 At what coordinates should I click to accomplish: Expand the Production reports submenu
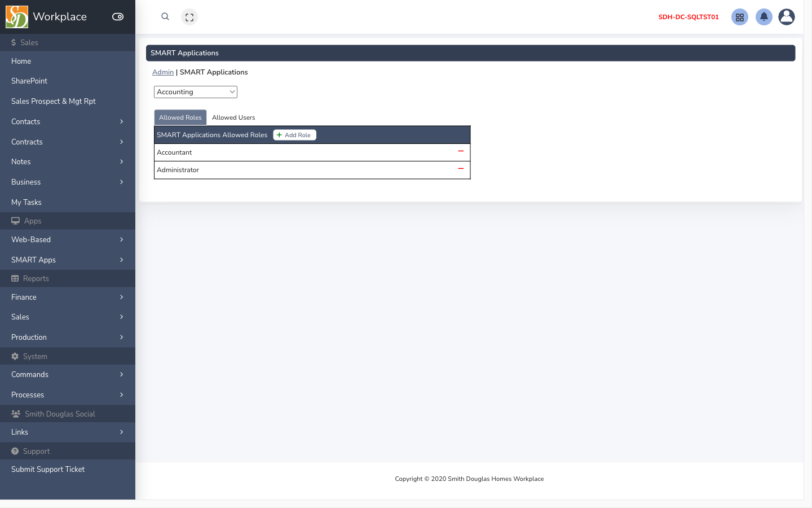(68, 337)
